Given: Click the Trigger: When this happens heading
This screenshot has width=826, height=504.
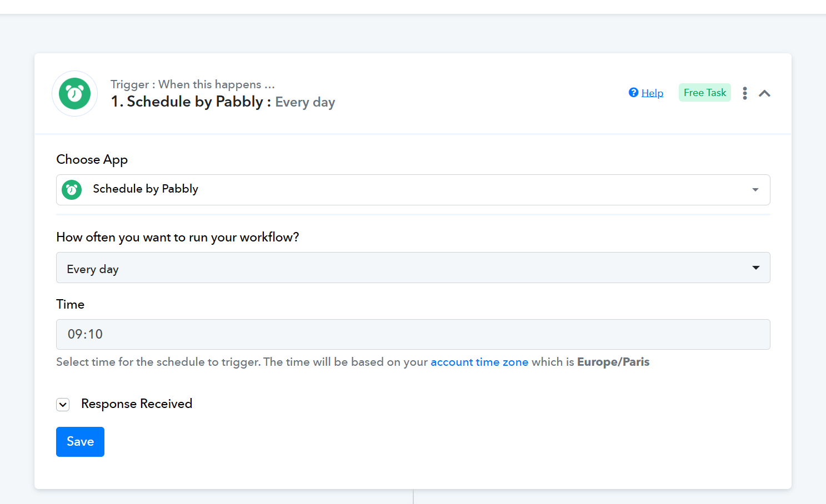Looking at the screenshot, I should [x=193, y=84].
